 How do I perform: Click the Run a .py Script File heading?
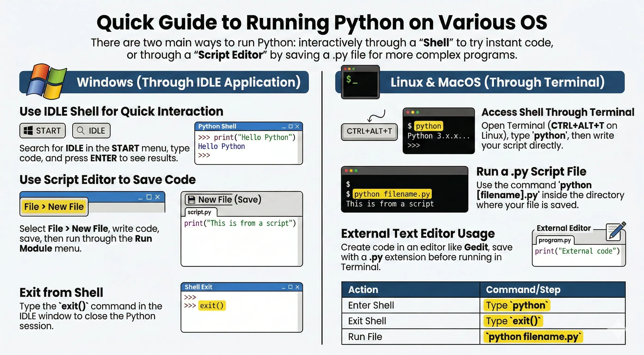tap(531, 172)
